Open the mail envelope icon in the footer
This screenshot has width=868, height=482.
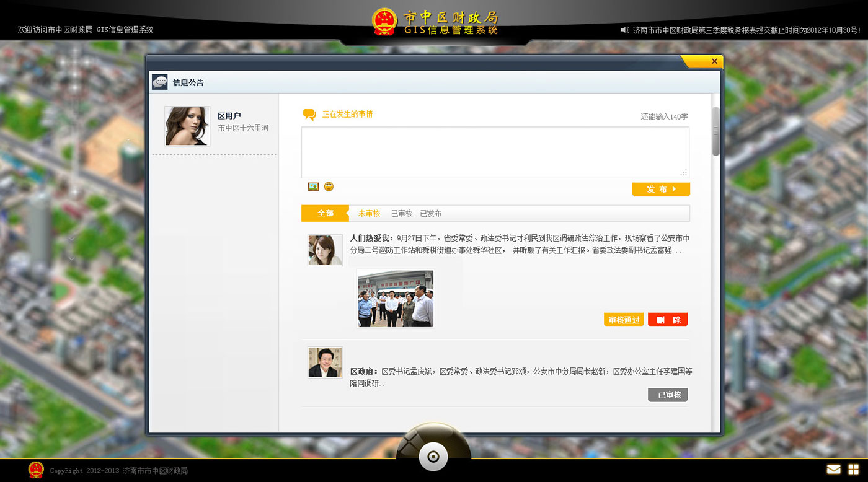[833, 470]
